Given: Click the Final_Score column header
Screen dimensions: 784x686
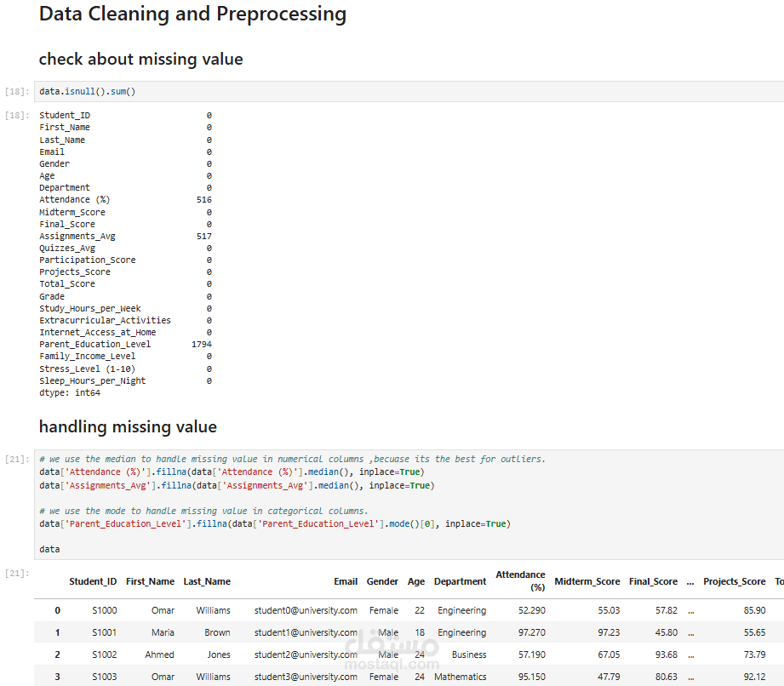Looking at the screenshot, I should pos(653,582).
